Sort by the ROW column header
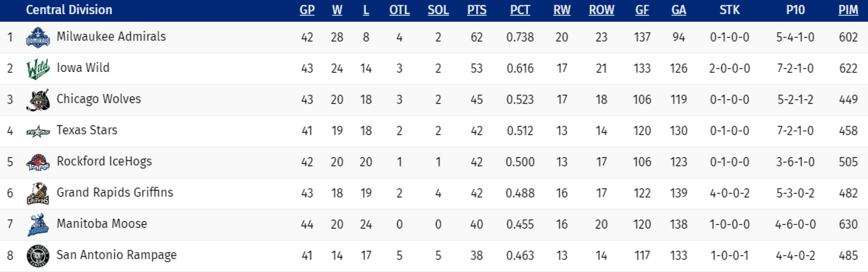Viewport: 868px width, 272px height. pos(601,10)
